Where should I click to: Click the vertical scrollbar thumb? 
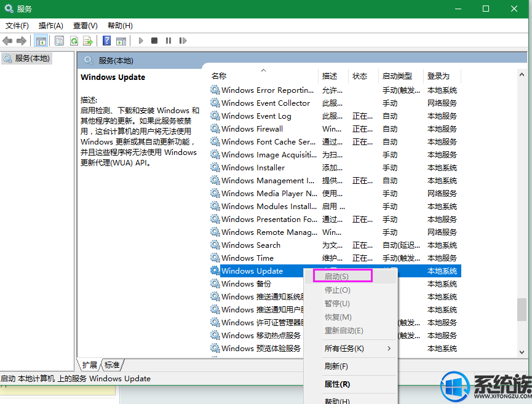tap(522, 309)
